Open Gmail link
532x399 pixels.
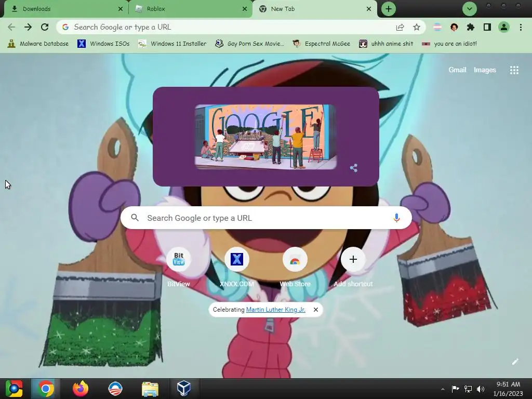pyautogui.click(x=457, y=70)
